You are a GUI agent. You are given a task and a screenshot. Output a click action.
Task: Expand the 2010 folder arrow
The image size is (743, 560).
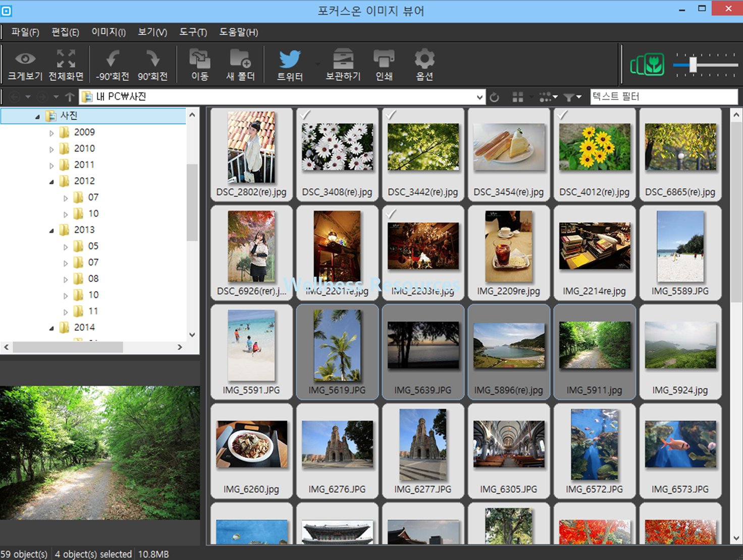pyautogui.click(x=51, y=149)
